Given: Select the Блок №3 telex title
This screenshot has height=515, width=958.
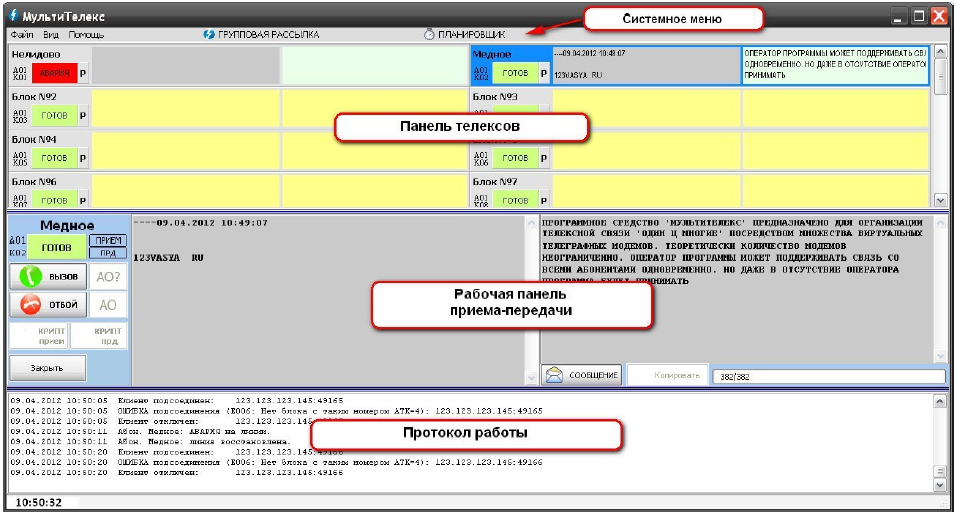Looking at the screenshot, I should tap(495, 97).
